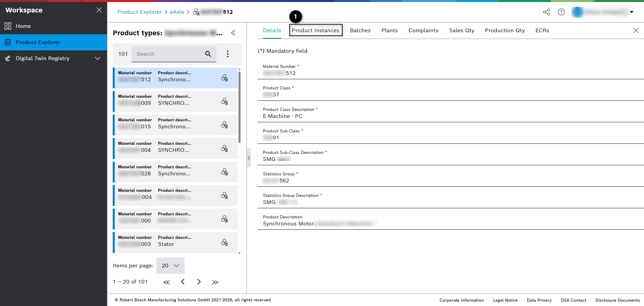The image size is (644, 306).
Task: Click product type icon for row 512
Action: point(224,78)
